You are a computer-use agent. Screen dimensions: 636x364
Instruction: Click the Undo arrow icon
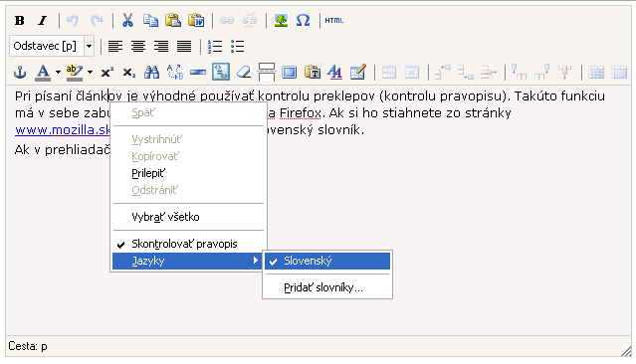coord(73,20)
